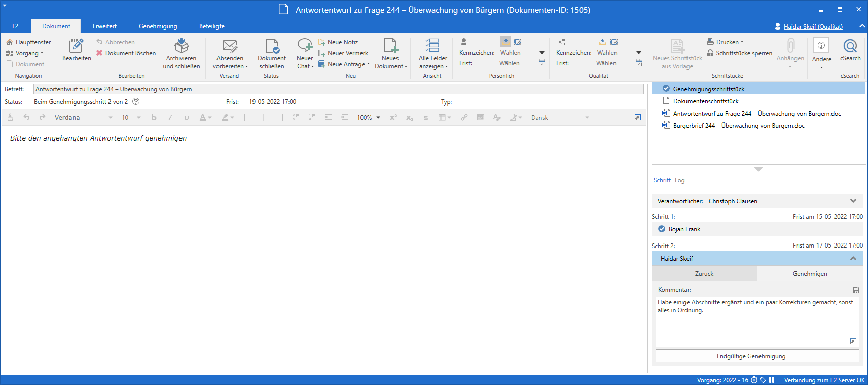The image size is (868, 385).
Task: Toggle the Persönlich download-flag icon
Action: point(505,42)
